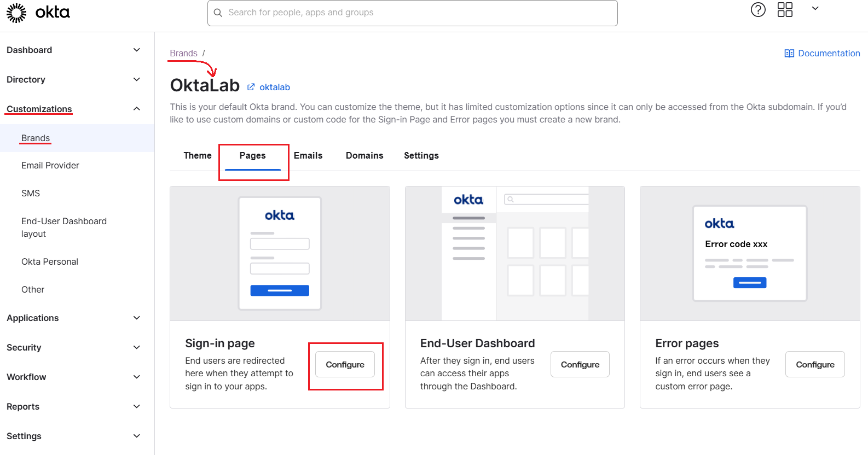Click the Error pages preview thumbnail
This screenshot has height=455, width=868.
(750, 254)
